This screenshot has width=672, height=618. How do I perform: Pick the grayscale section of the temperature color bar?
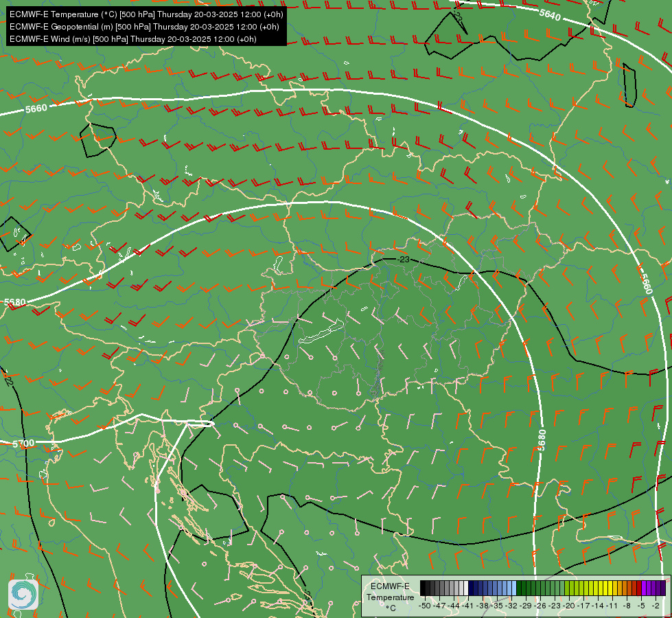pyautogui.click(x=444, y=588)
